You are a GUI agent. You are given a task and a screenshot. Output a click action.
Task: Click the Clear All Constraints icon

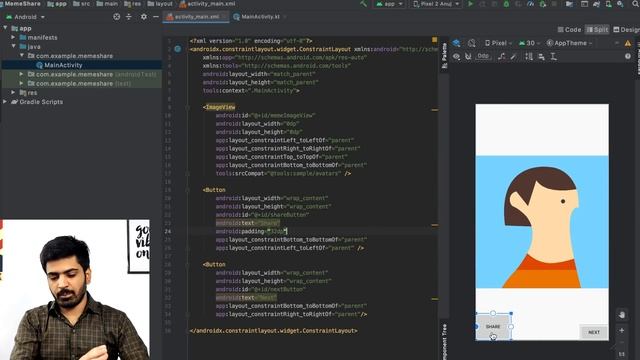[x=502, y=56]
